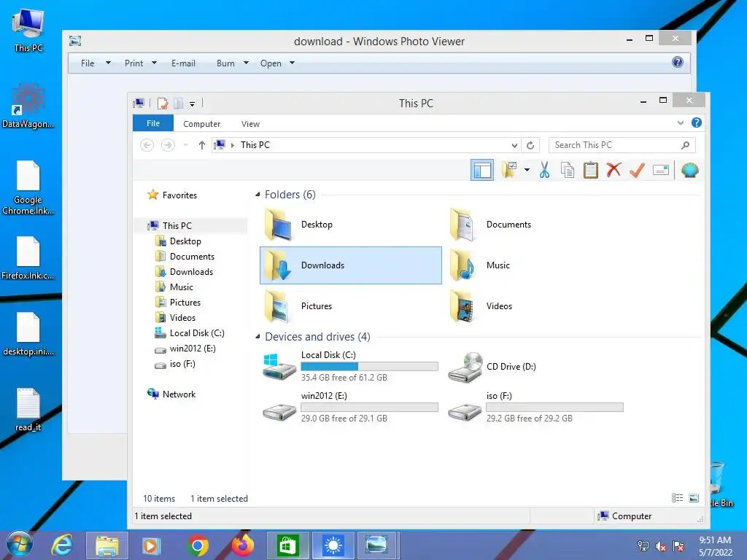Screen dimensions: 747x560
Task: Click the shell globe icon in toolbar
Action: pyautogui.click(x=690, y=170)
